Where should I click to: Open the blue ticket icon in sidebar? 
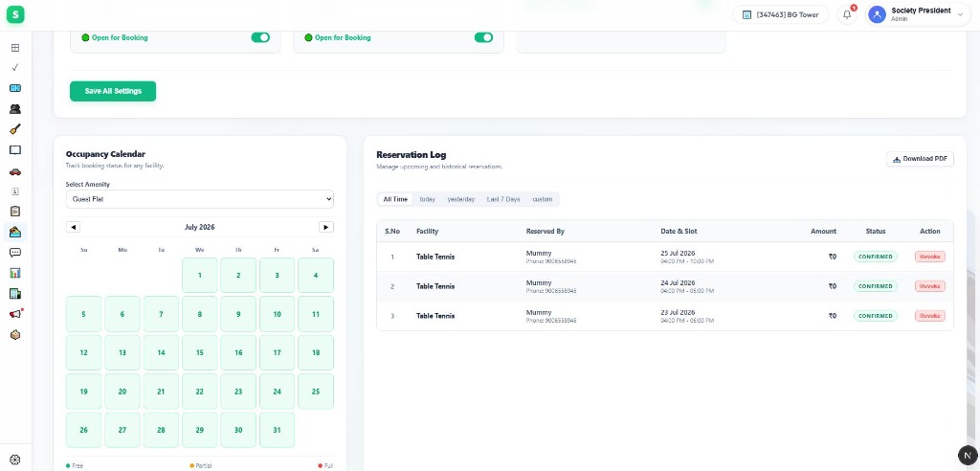[15, 88]
